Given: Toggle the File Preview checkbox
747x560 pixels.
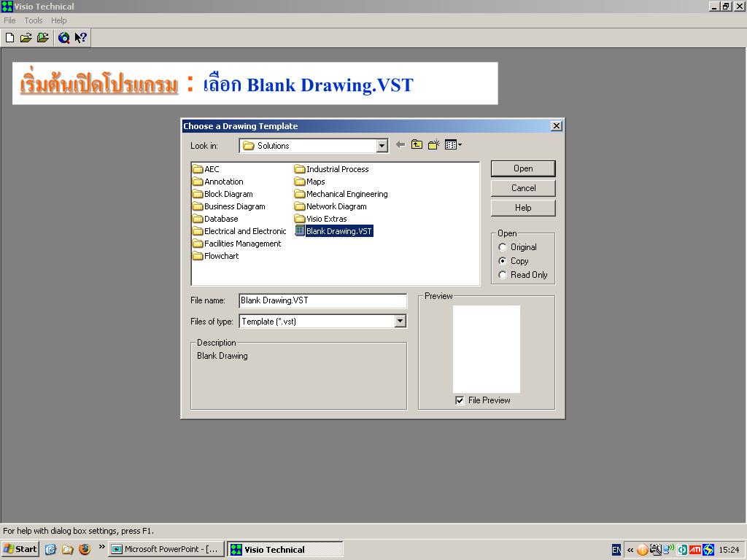Looking at the screenshot, I should [x=460, y=400].
